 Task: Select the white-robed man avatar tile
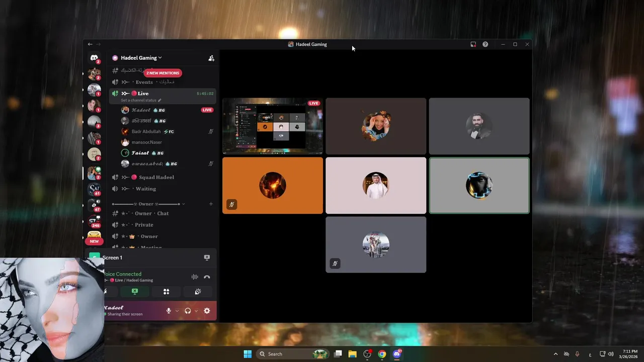(x=376, y=186)
